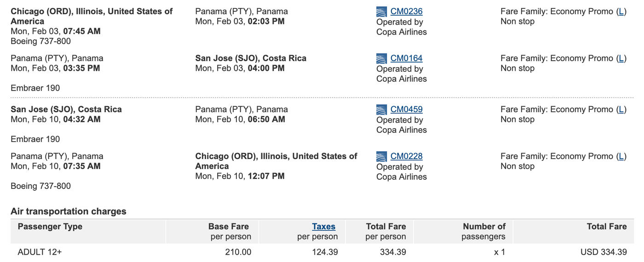Click the Copa Airlines logo beside CM0164
Image resolution: width=644 pixels, height=262 pixels.
coord(381,59)
